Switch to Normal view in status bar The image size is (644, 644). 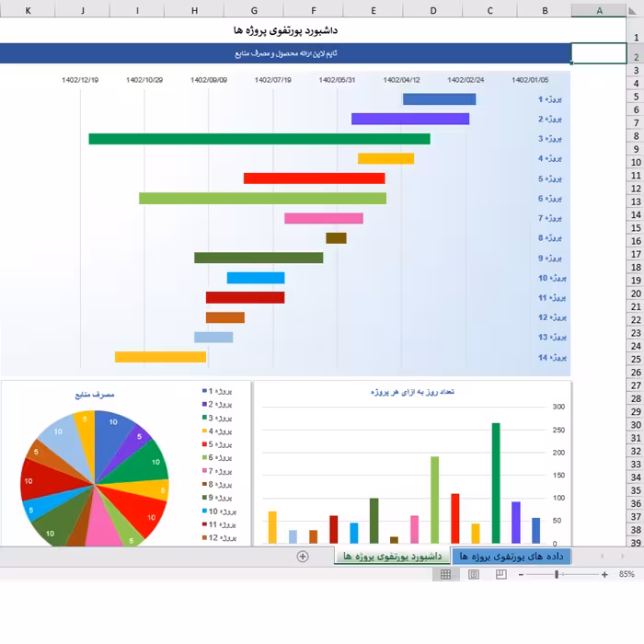[x=445, y=574]
